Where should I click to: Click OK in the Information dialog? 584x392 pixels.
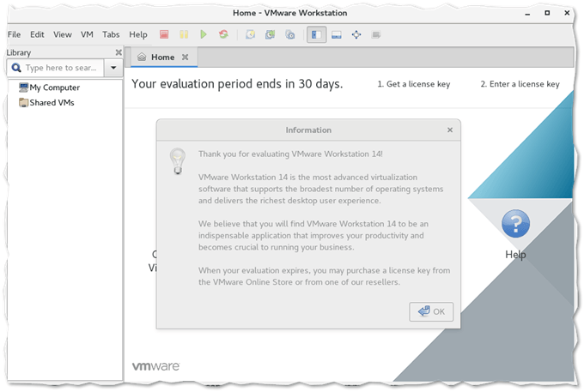pyautogui.click(x=431, y=311)
